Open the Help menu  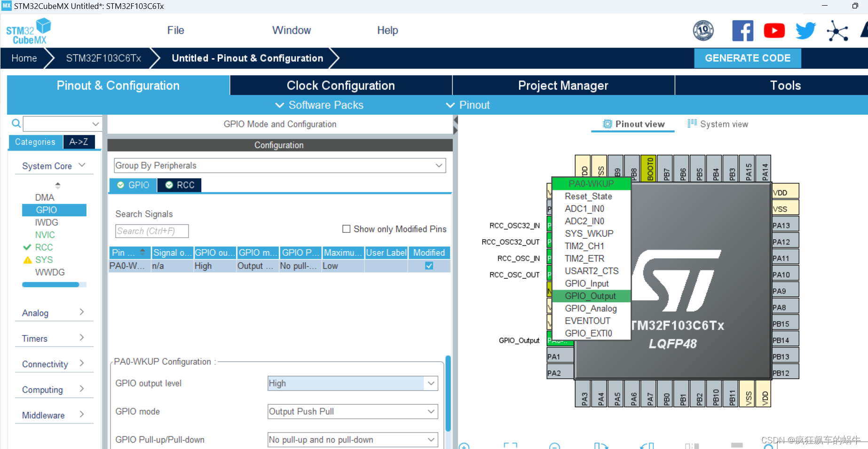click(x=387, y=30)
